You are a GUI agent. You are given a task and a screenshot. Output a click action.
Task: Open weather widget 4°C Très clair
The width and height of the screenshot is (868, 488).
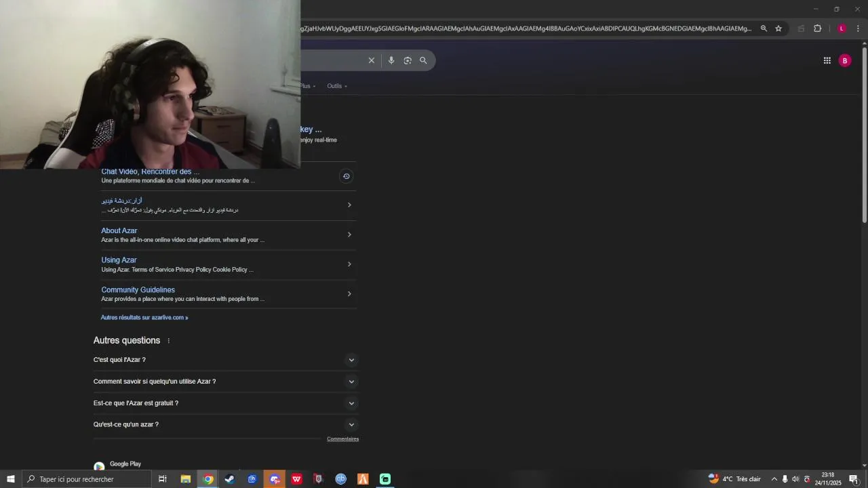coord(734,479)
